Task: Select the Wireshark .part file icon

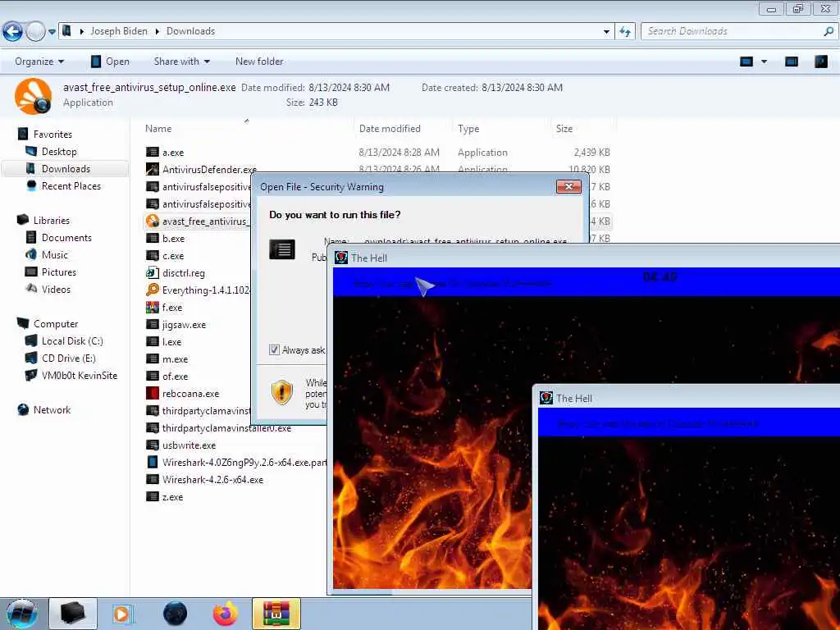Action: tap(153, 463)
